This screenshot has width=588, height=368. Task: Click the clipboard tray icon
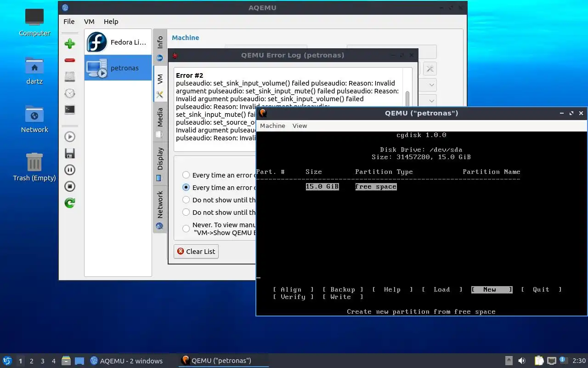click(539, 361)
